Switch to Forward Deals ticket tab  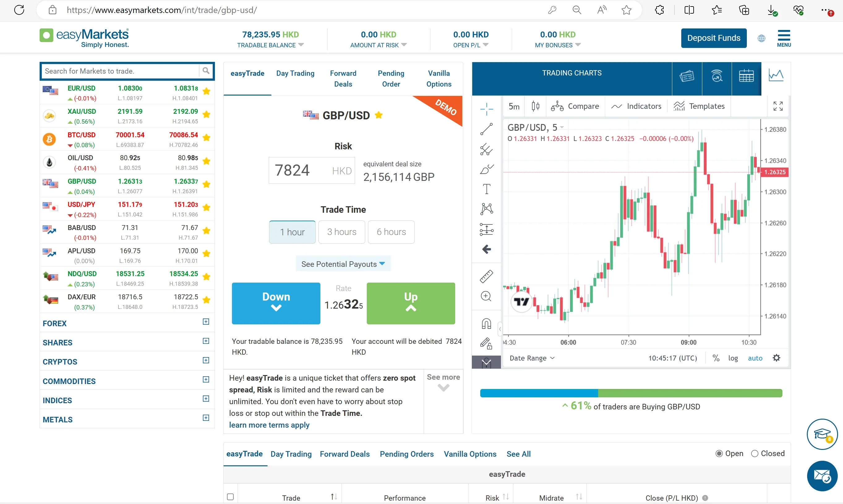coord(343,79)
